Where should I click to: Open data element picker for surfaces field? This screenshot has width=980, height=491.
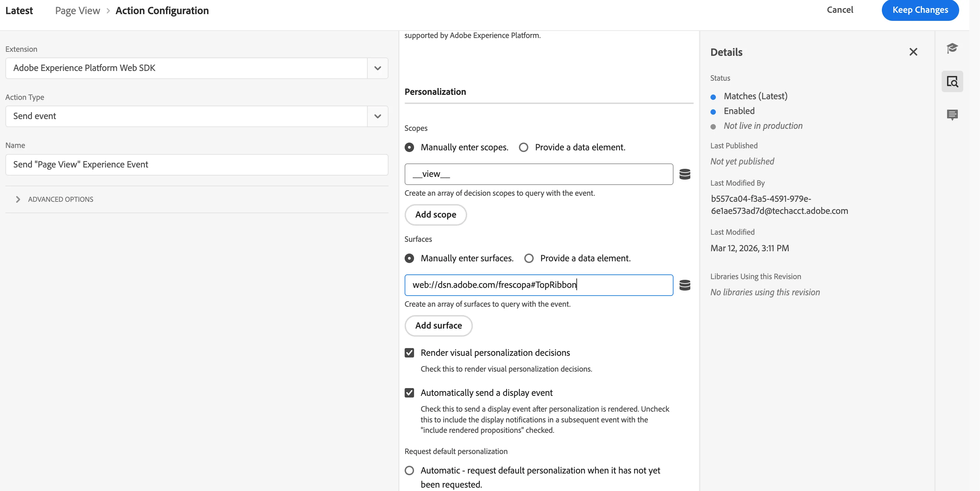(685, 285)
